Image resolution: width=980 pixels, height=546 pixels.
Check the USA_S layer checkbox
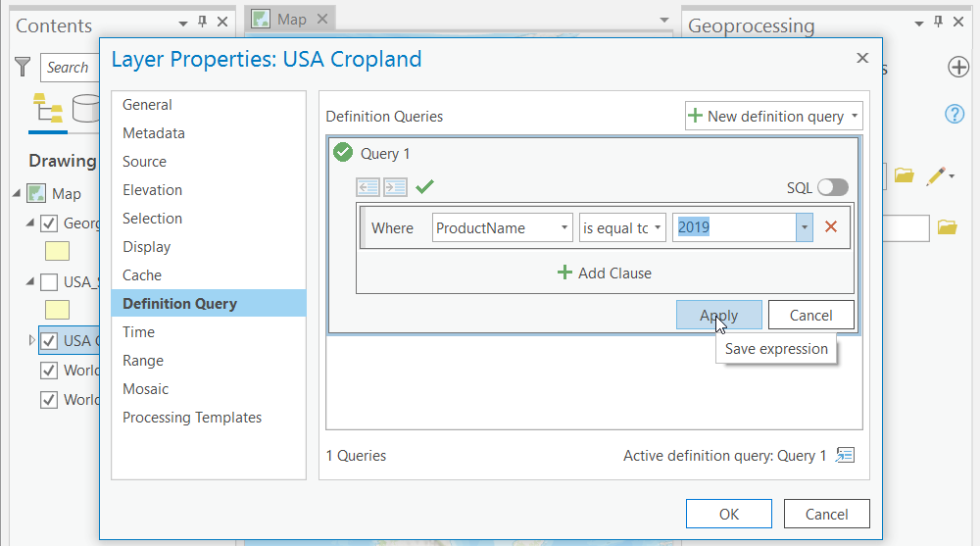click(49, 282)
